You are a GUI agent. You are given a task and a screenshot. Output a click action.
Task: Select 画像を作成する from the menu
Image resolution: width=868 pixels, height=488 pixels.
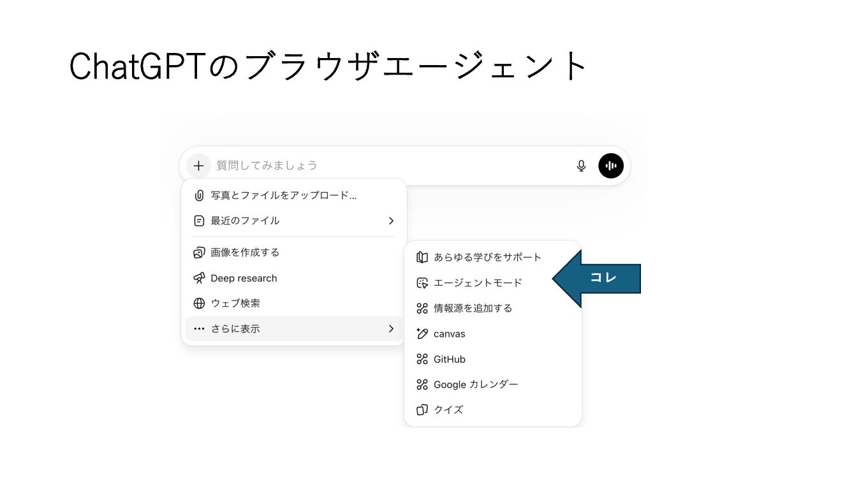click(245, 253)
